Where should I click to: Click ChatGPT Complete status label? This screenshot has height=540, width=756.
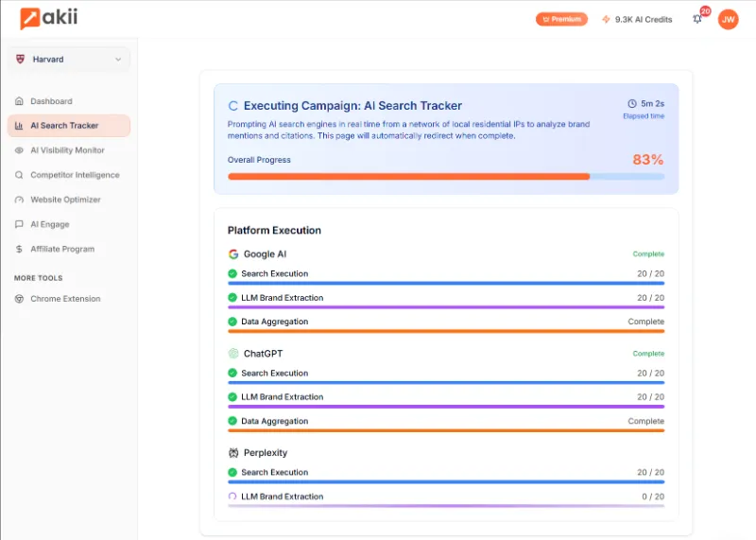(x=648, y=354)
